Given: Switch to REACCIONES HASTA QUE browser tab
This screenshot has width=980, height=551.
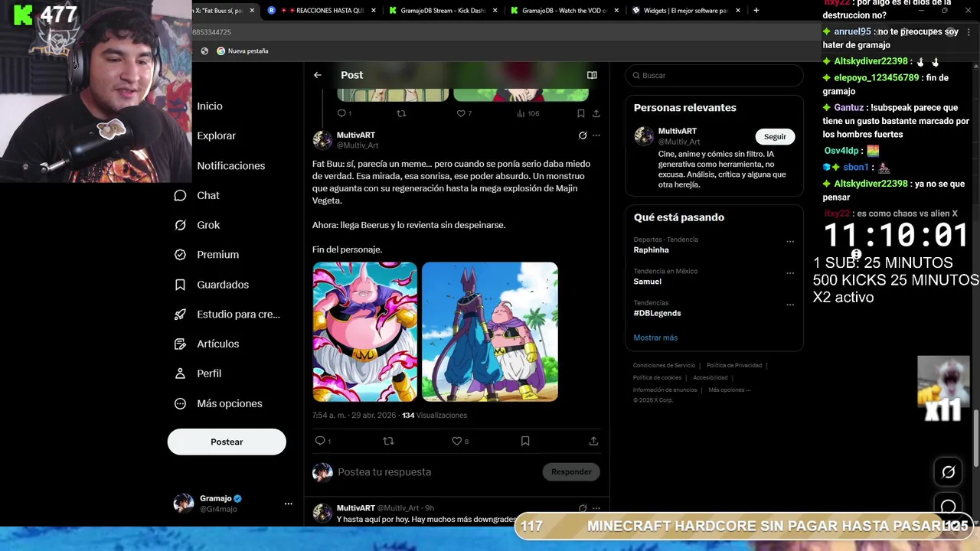Looking at the screenshot, I should [x=322, y=11].
